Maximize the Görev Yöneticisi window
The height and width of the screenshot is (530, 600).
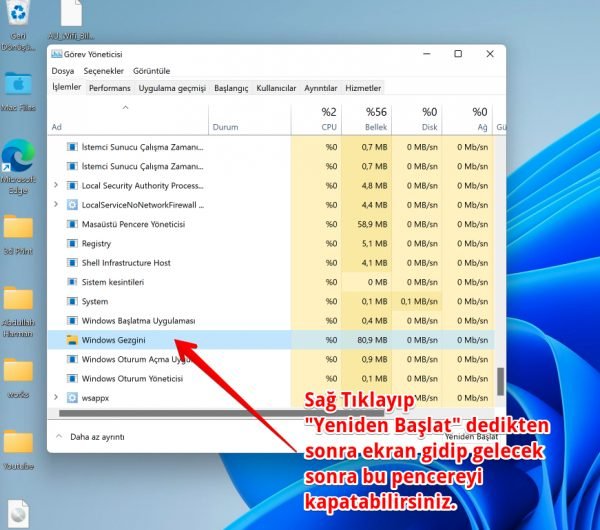(x=458, y=54)
